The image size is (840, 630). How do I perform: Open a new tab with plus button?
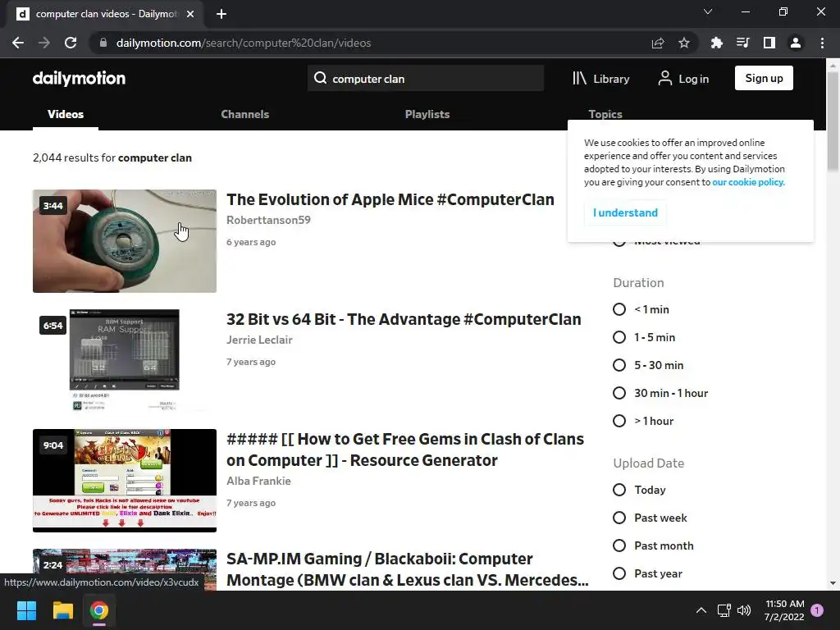(221, 14)
